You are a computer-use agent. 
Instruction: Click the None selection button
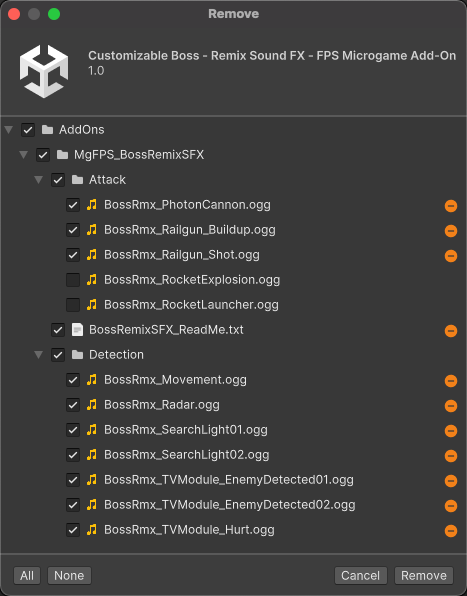[69, 575]
